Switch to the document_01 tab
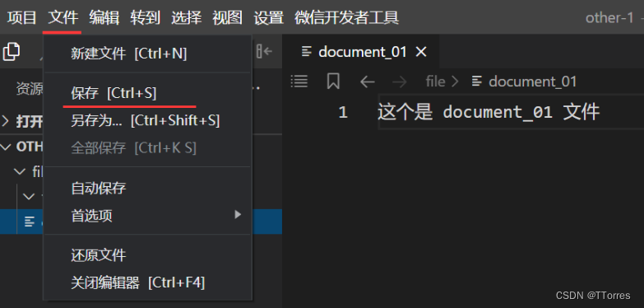The height and width of the screenshot is (308, 644). pos(361,52)
